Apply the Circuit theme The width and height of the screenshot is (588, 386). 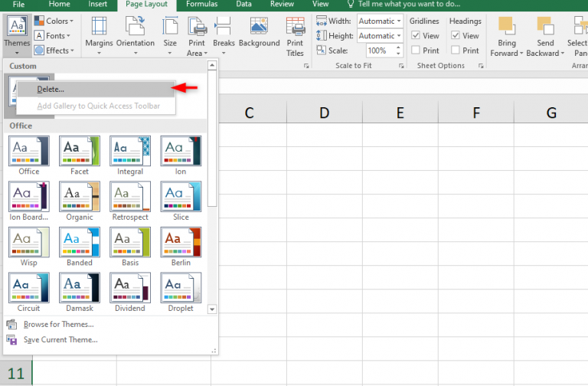click(x=29, y=293)
